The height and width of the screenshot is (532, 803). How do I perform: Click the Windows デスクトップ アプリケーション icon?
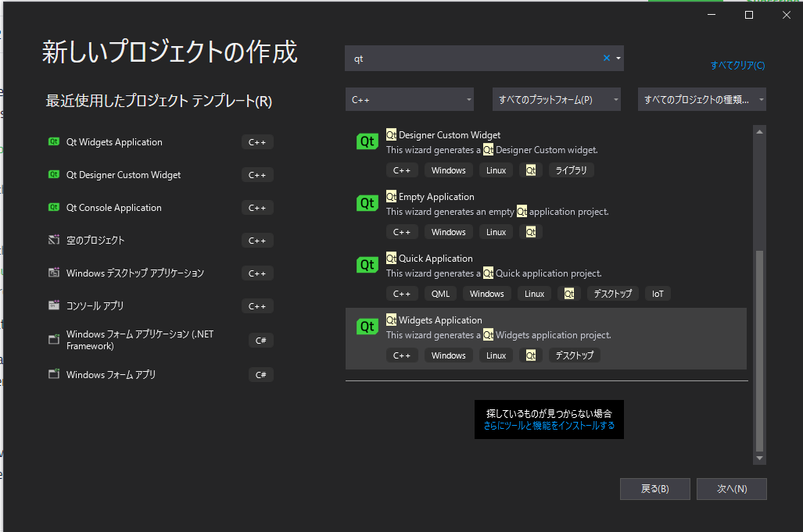[54, 273]
